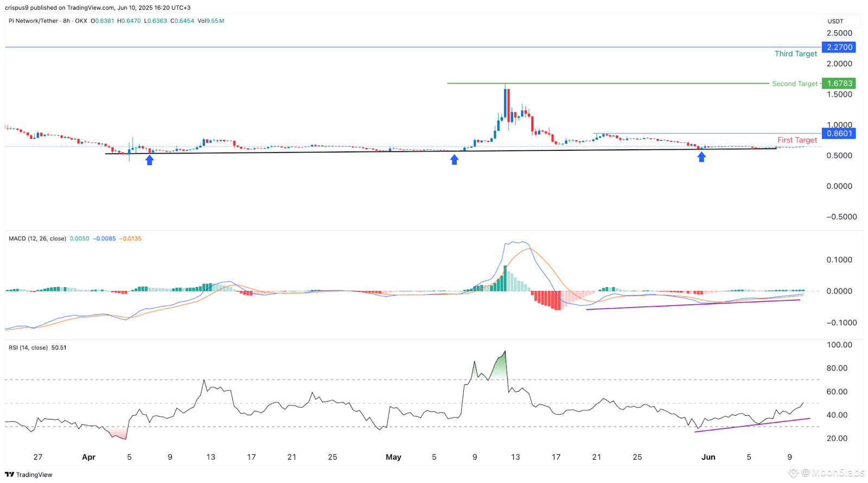
Task: Click the −0.1000 MACD axis value
Action: (x=841, y=322)
